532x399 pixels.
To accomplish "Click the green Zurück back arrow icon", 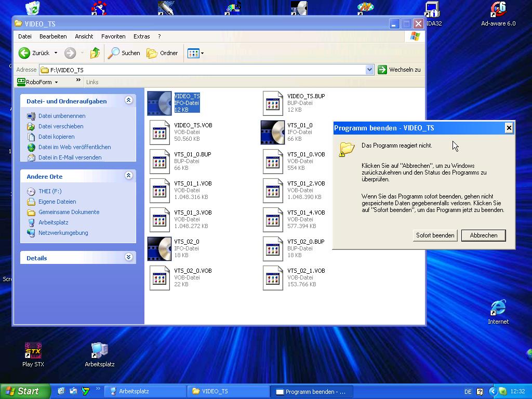I will tap(24, 53).
